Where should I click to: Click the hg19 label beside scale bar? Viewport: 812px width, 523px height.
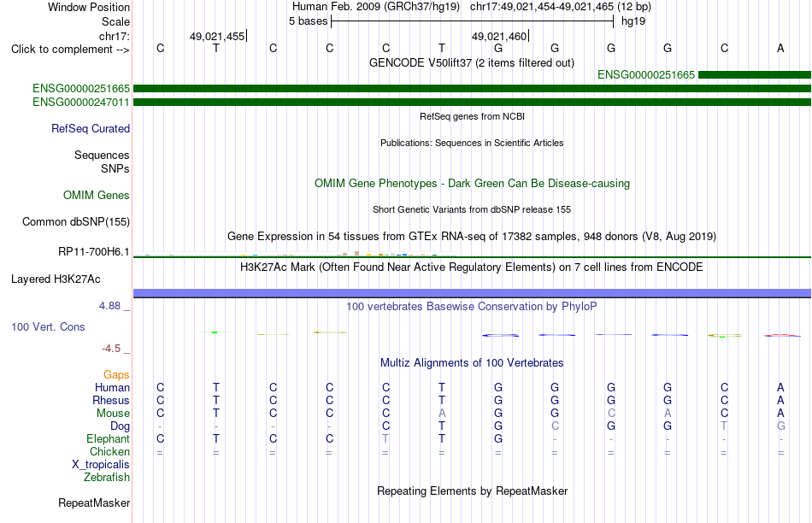pyautogui.click(x=633, y=21)
